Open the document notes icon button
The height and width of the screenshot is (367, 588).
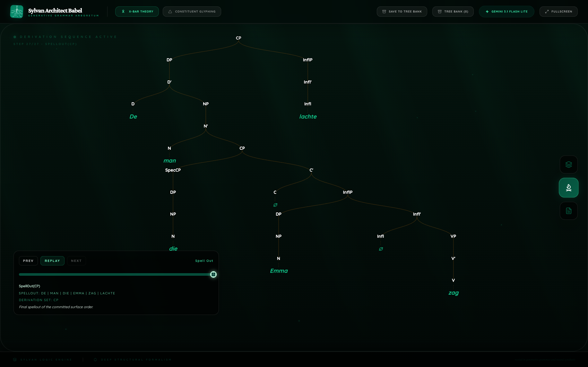point(568,211)
